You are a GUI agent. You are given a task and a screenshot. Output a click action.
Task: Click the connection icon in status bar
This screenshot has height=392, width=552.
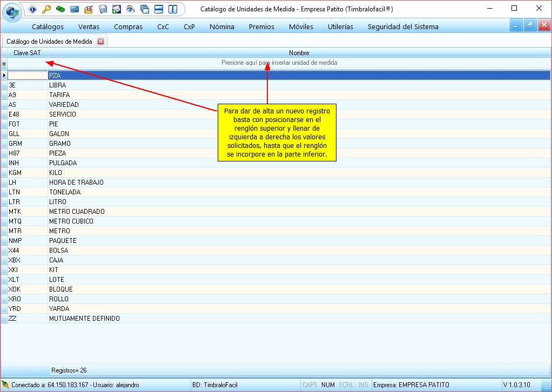click(x=5, y=384)
